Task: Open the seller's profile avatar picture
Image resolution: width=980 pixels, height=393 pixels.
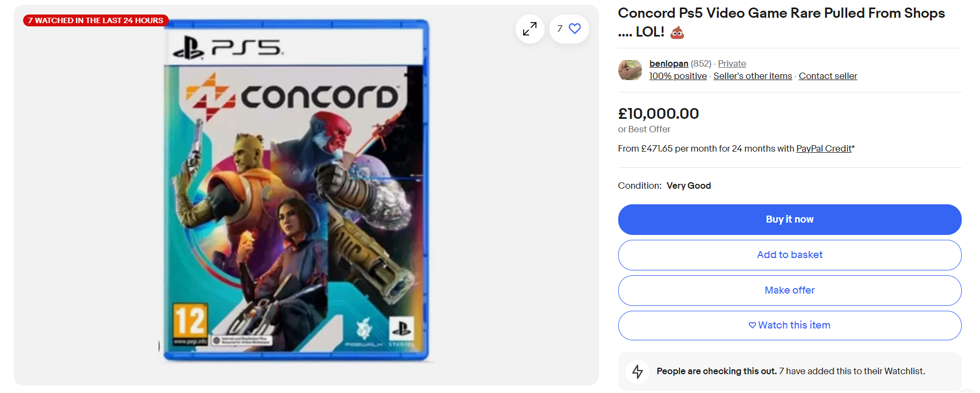Action: tap(630, 70)
